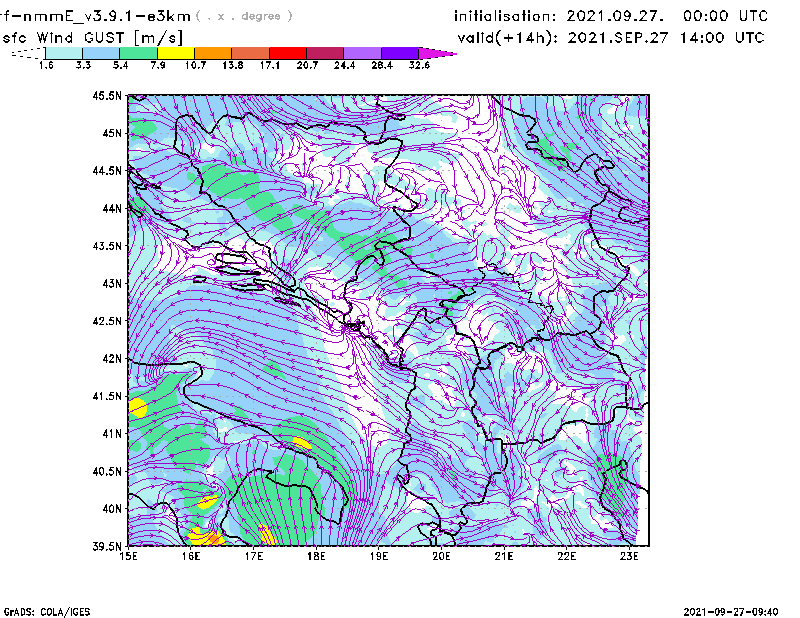The height and width of the screenshot is (618, 800).
Task: Click the 39.5N latitude label
Action: coord(107,546)
